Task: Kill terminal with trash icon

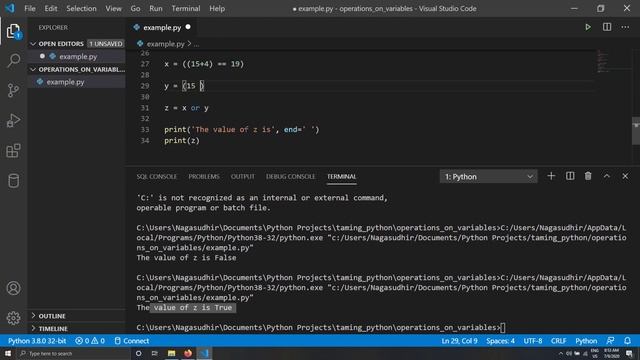Action: tap(588, 176)
